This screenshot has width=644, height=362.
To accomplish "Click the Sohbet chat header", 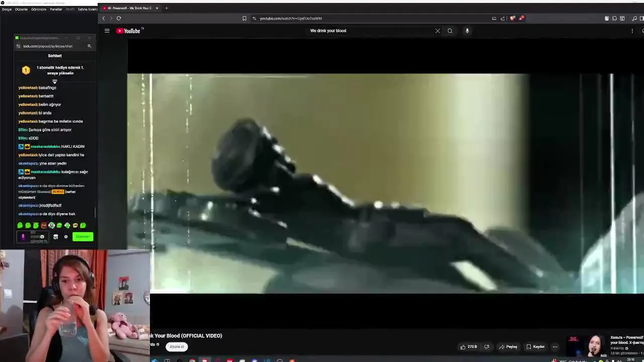I will point(55,56).
